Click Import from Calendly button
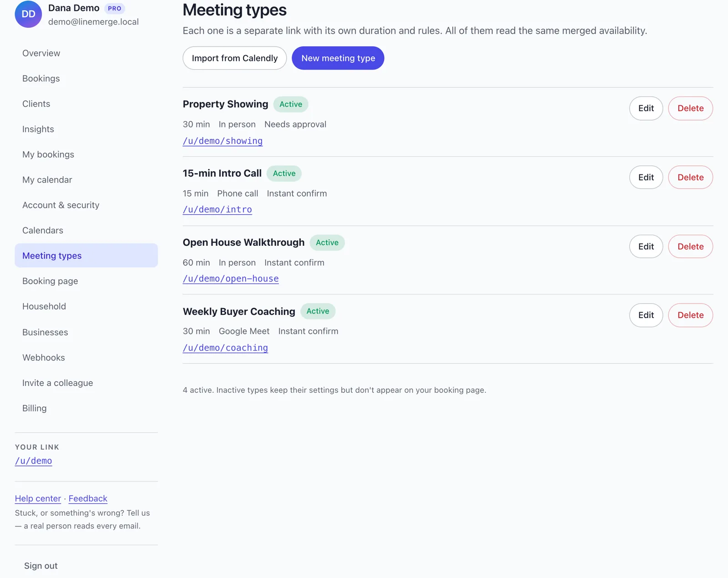 coord(235,58)
